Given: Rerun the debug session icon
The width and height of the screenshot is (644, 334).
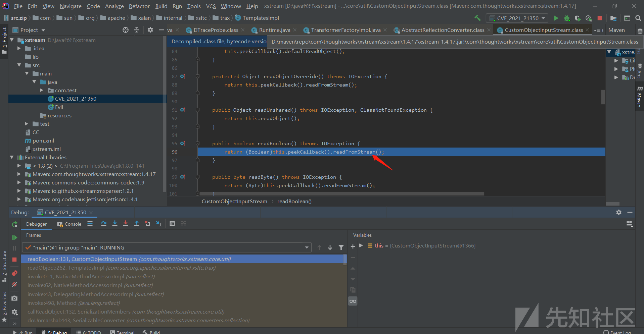Looking at the screenshot, I should point(14,224).
